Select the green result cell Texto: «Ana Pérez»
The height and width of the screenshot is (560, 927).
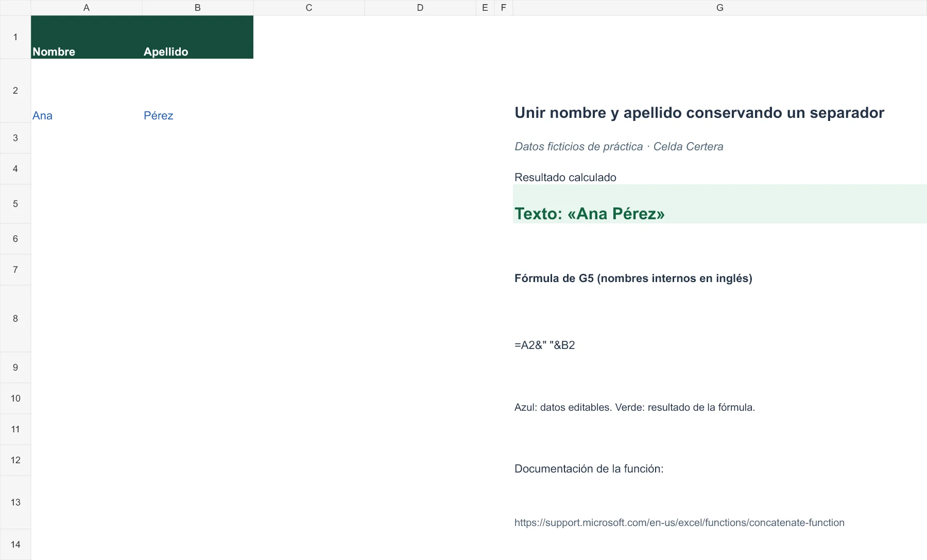click(720, 204)
